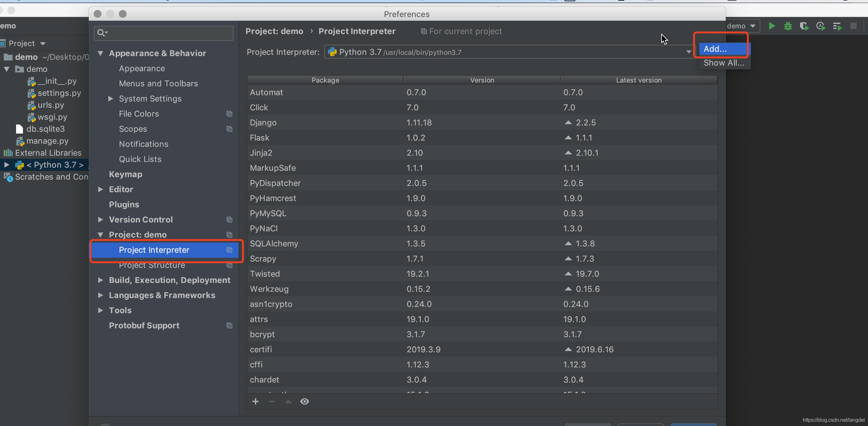Click the file icon of db.sqlite3
Viewport: 868px width, 426px height.
pos(20,129)
